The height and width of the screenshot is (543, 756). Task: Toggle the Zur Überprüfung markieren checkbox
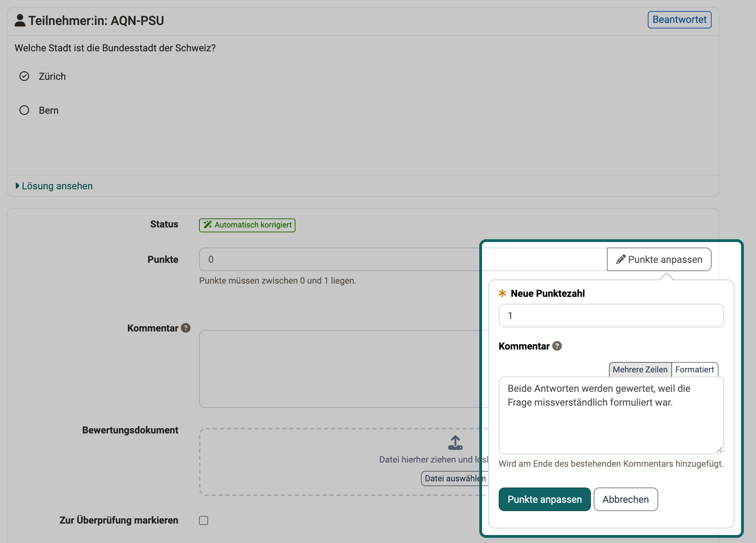coord(204,520)
